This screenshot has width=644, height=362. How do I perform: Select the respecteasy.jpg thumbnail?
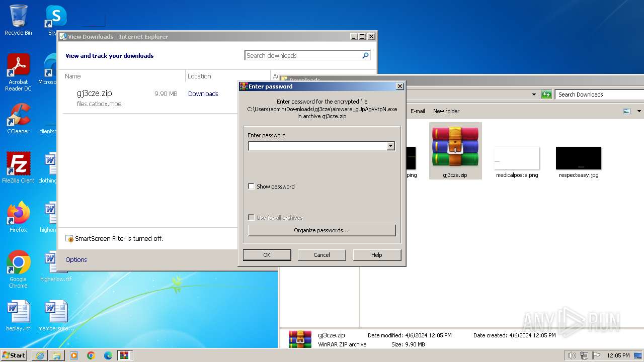coord(579,162)
